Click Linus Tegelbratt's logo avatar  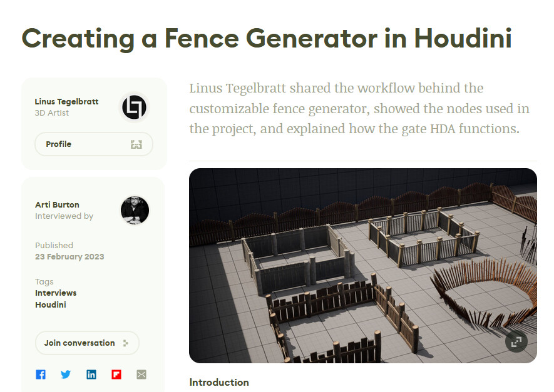tap(134, 107)
